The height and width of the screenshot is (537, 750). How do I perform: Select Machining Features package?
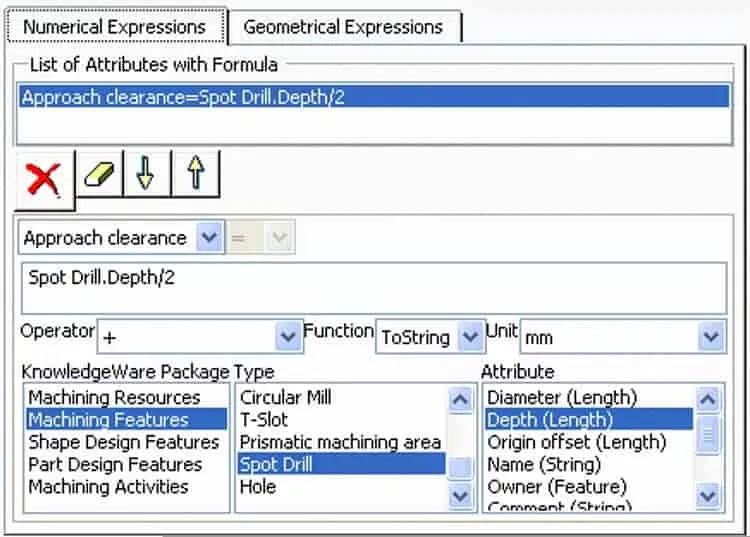[x=126, y=419]
